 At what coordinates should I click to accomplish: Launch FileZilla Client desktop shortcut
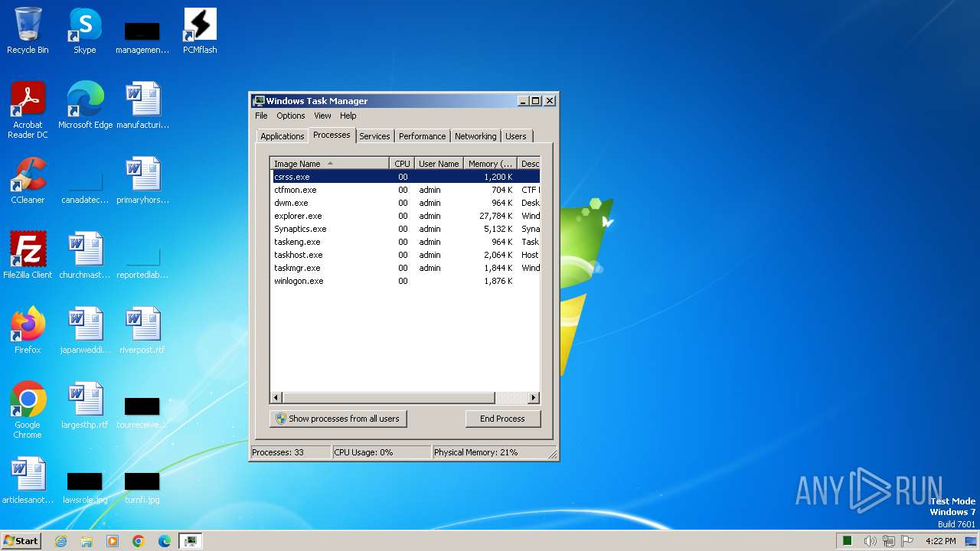click(28, 255)
